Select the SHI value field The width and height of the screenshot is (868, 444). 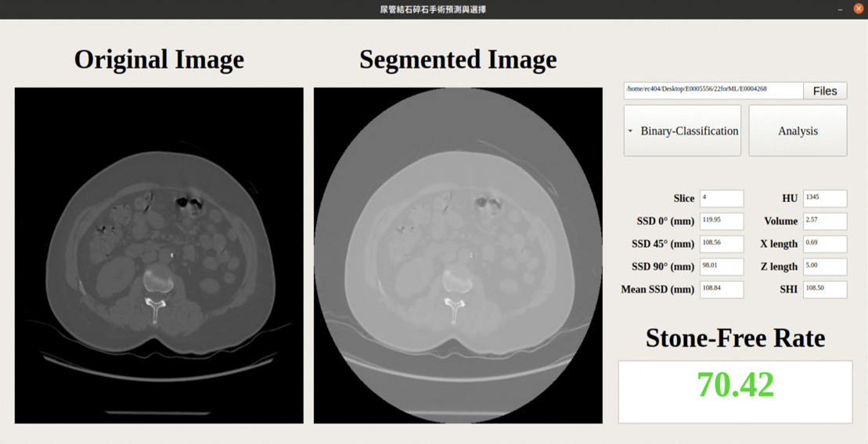[824, 289]
